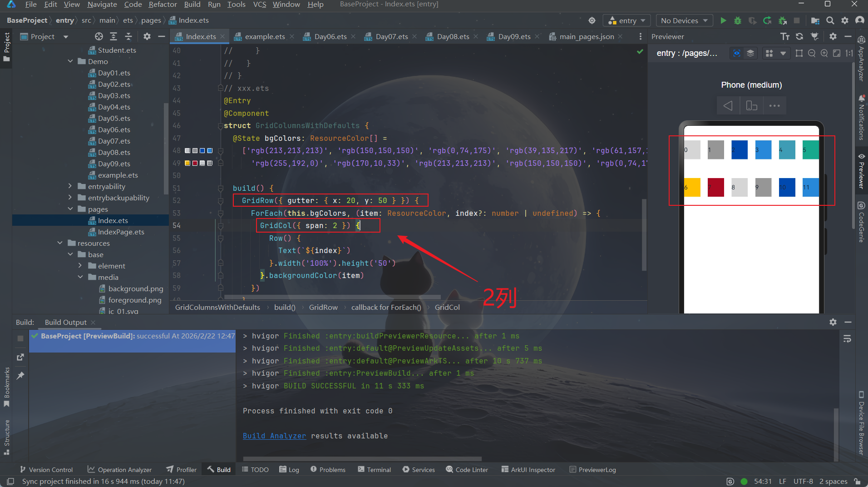The height and width of the screenshot is (487, 868).
Task: Click the yellow color swatch in gutter line 49
Action: pos(187,164)
